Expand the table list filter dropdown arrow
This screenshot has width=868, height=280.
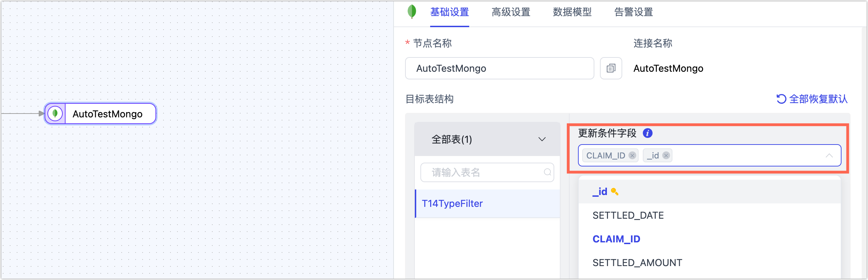pyautogui.click(x=542, y=139)
